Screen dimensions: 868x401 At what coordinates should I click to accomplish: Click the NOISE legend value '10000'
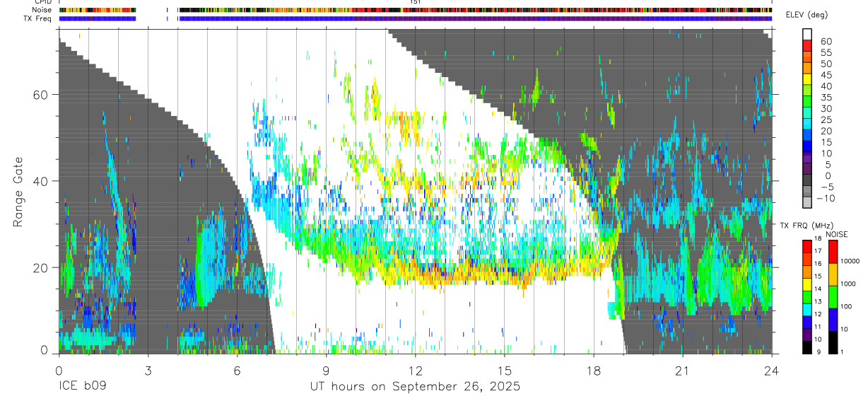[852, 262]
